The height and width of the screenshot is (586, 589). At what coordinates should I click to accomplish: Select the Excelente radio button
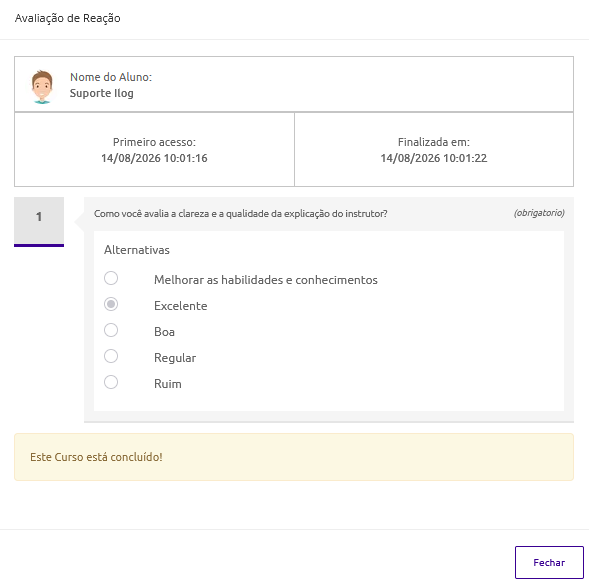pos(111,304)
